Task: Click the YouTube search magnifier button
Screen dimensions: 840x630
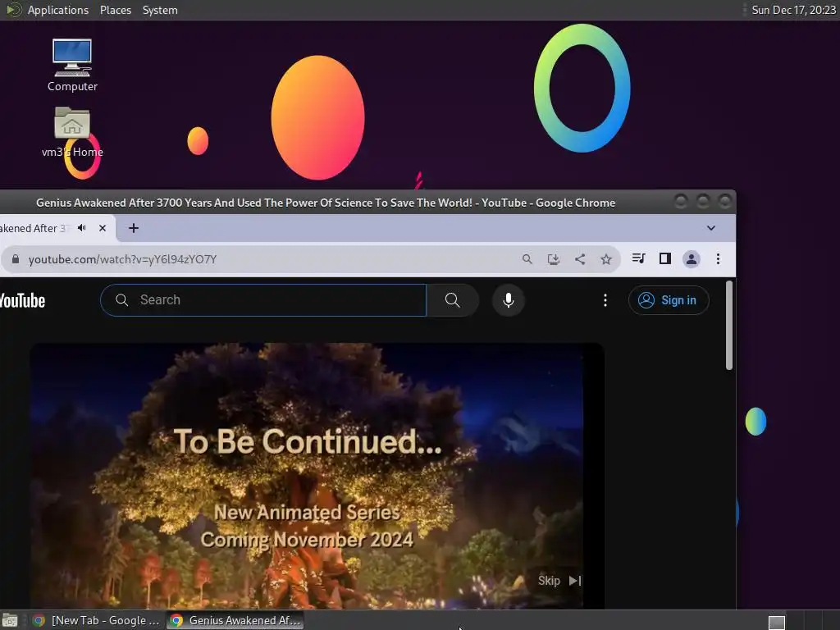Action: (x=452, y=300)
